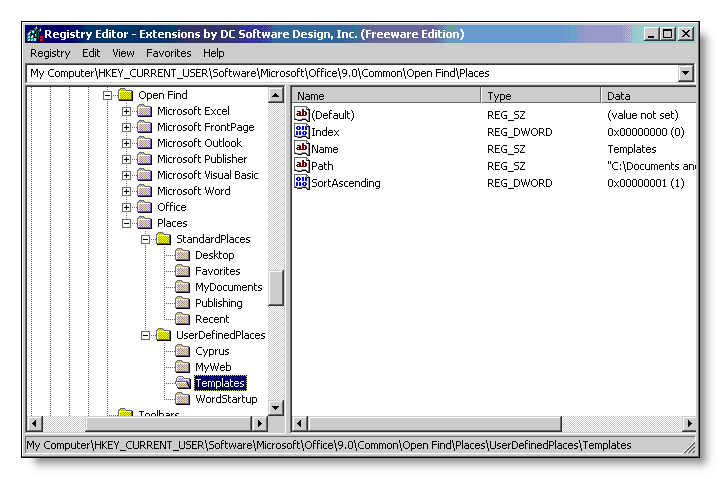
Task: Collapse the UserDefinedPlaces key
Action: coord(145,336)
